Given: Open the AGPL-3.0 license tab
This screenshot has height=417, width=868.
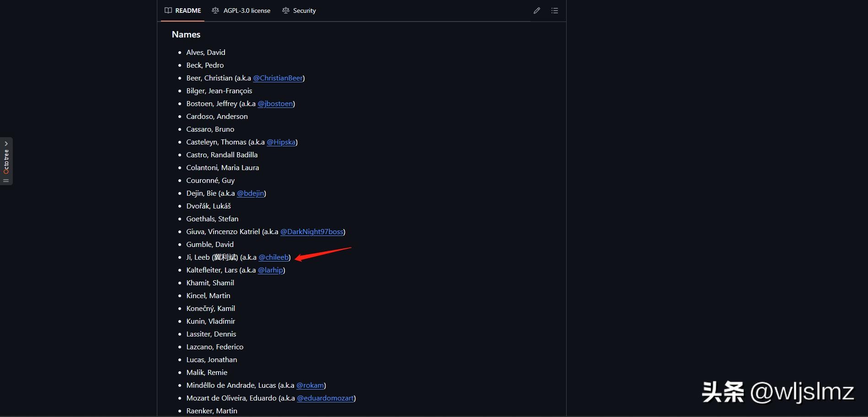Looking at the screenshot, I should [x=246, y=11].
